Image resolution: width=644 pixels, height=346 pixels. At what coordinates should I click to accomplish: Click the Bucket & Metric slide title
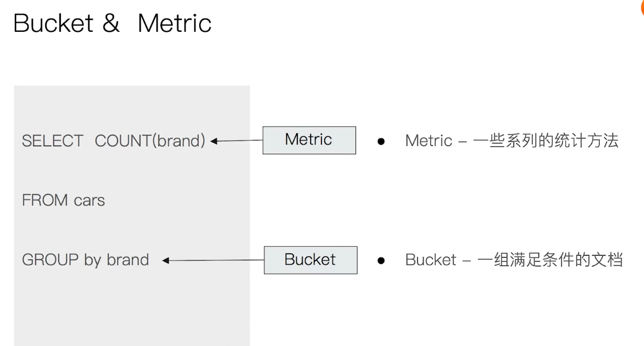click(112, 23)
